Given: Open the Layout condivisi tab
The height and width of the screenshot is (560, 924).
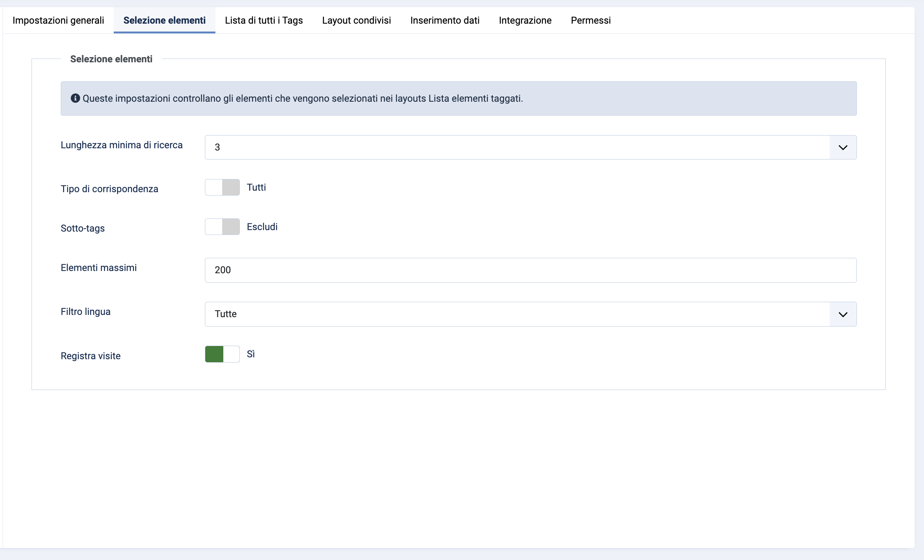Looking at the screenshot, I should [x=357, y=20].
